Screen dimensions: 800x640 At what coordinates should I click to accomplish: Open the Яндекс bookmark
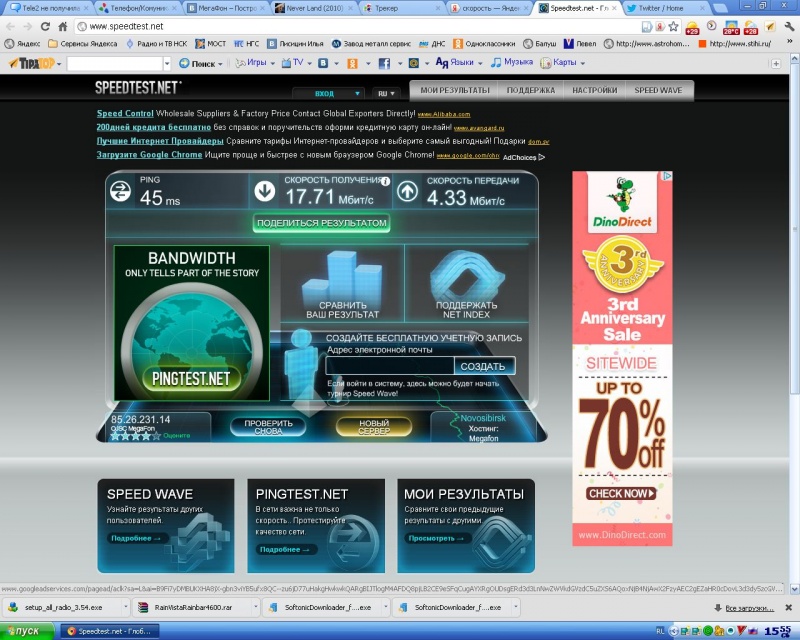[x=22, y=44]
